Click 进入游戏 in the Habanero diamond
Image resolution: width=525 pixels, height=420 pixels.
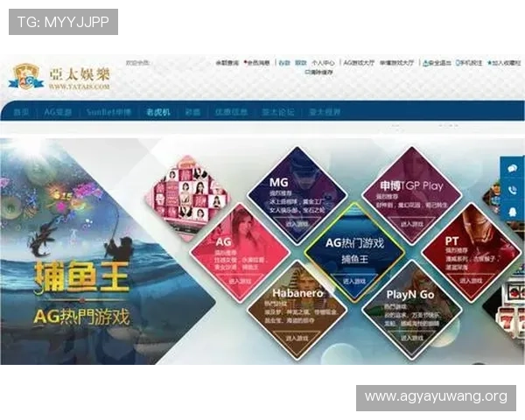pyautogui.click(x=297, y=339)
